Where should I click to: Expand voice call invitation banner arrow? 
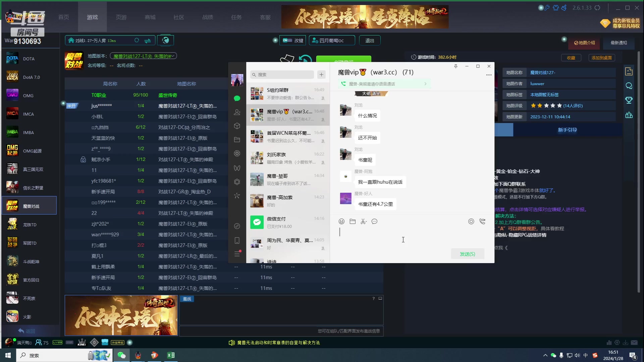tap(425, 84)
